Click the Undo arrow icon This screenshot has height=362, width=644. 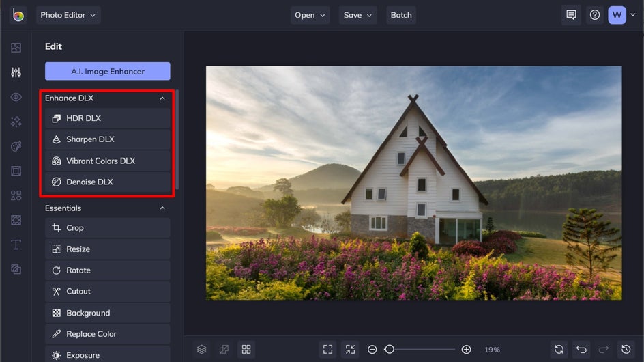pyautogui.click(x=581, y=349)
